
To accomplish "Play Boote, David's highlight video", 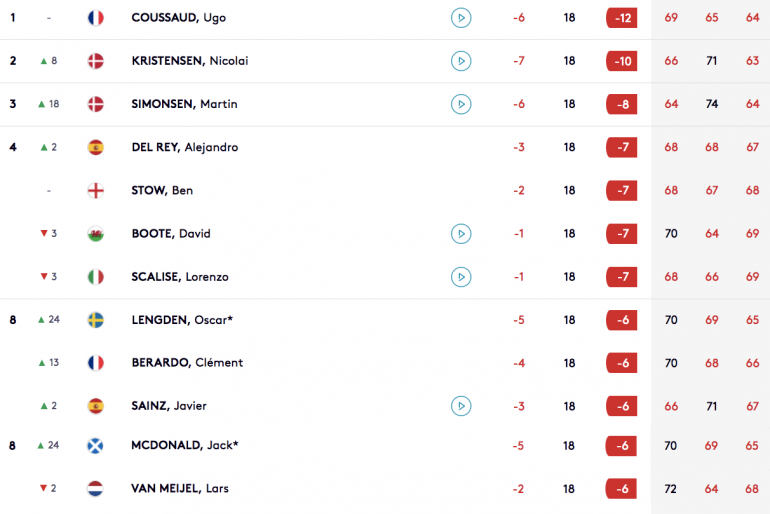I will click(x=461, y=234).
